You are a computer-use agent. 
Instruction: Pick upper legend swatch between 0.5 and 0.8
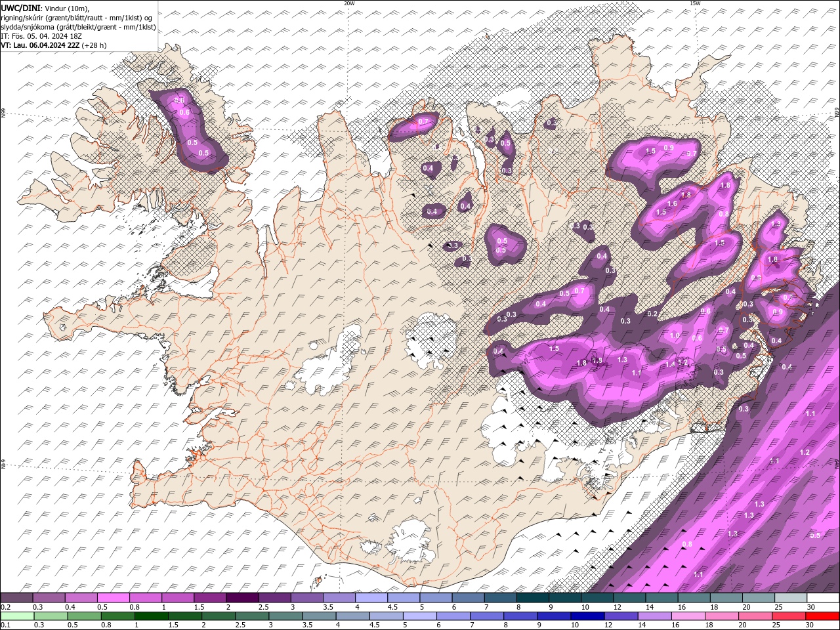click(113, 598)
